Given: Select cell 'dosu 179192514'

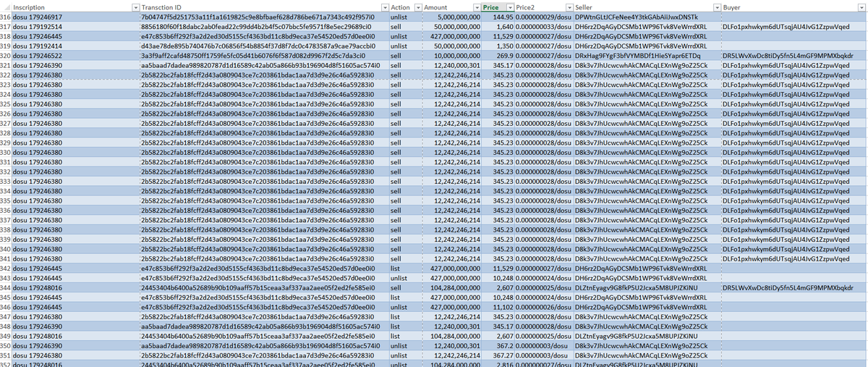Looking at the screenshot, I should (76, 26).
